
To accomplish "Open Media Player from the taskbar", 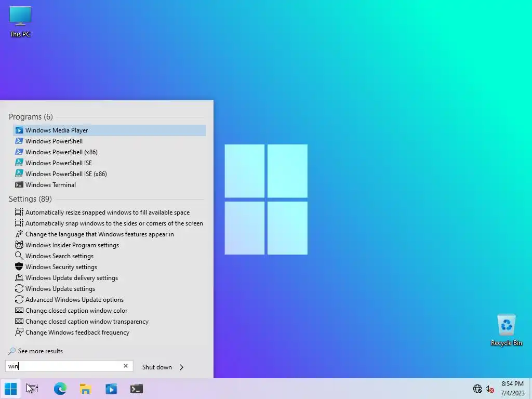I will pos(111,389).
